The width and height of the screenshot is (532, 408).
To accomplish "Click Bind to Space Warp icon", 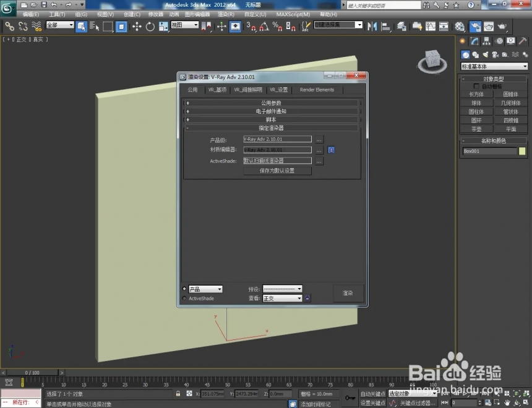I will [36, 27].
